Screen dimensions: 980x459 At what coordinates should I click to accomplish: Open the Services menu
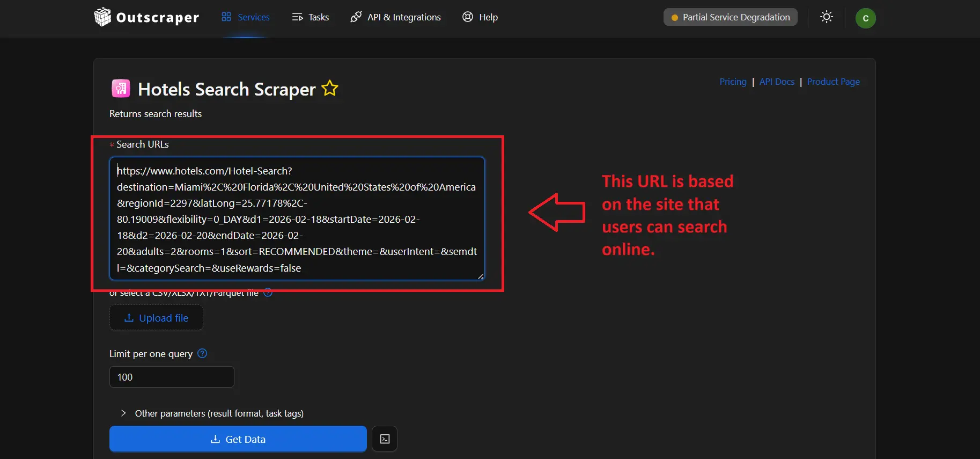pyautogui.click(x=246, y=17)
